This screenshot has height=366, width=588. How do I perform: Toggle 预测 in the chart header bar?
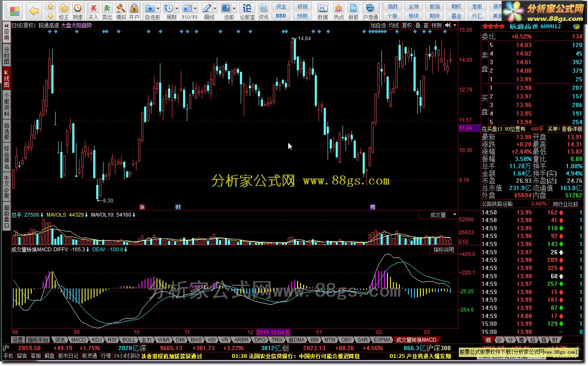click(437, 25)
